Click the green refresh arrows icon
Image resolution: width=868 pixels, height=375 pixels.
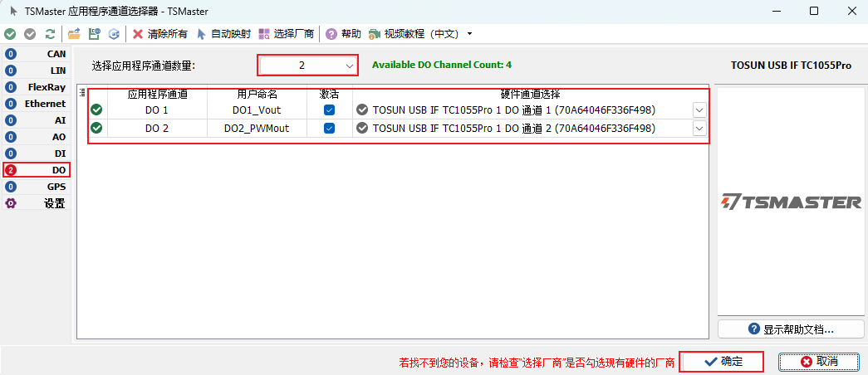click(51, 34)
